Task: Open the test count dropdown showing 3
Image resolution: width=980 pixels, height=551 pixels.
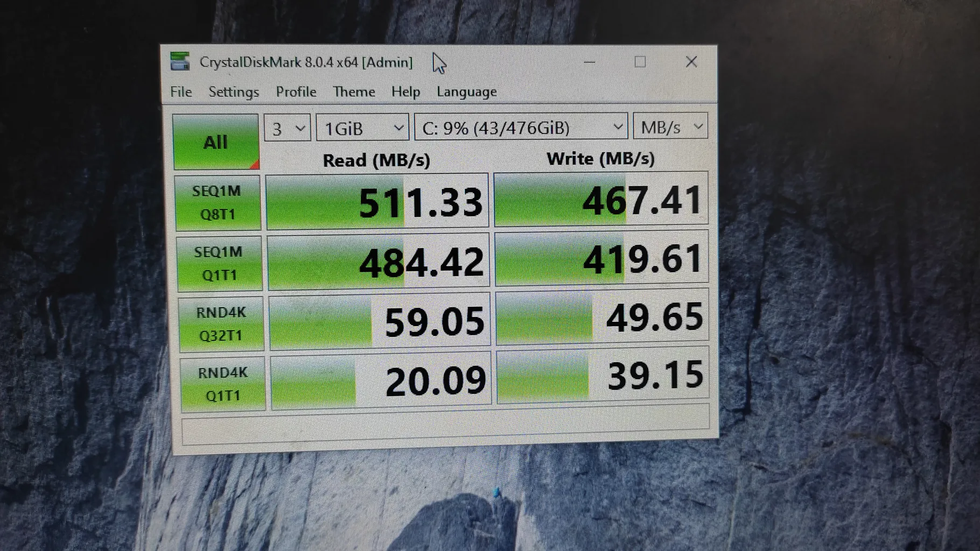Action: (288, 129)
